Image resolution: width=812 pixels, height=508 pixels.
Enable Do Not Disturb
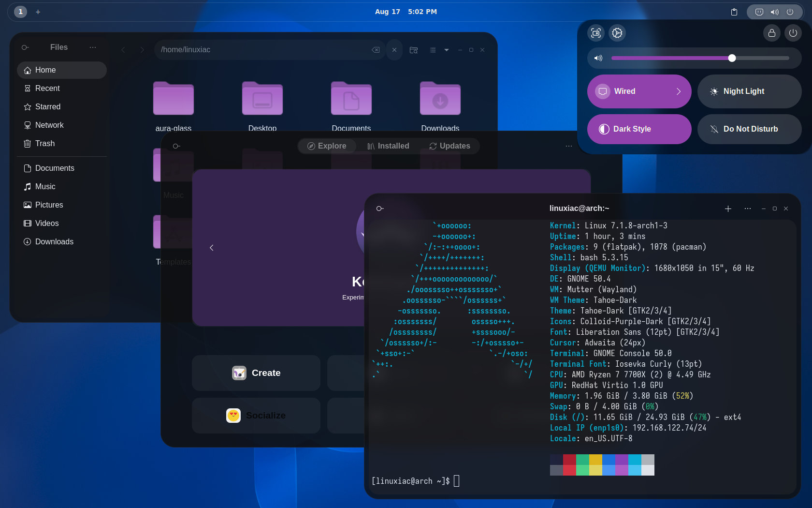(x=750, y=129)
